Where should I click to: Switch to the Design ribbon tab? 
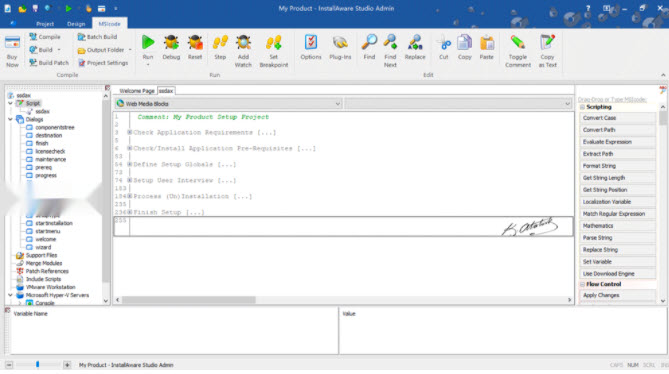point(76,24)
